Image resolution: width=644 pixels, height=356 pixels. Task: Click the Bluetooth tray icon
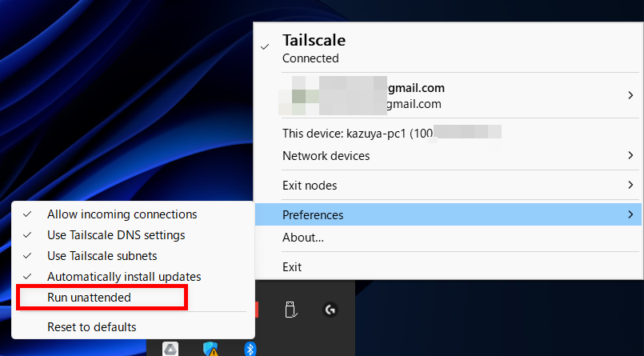click(x=250, y=349)
